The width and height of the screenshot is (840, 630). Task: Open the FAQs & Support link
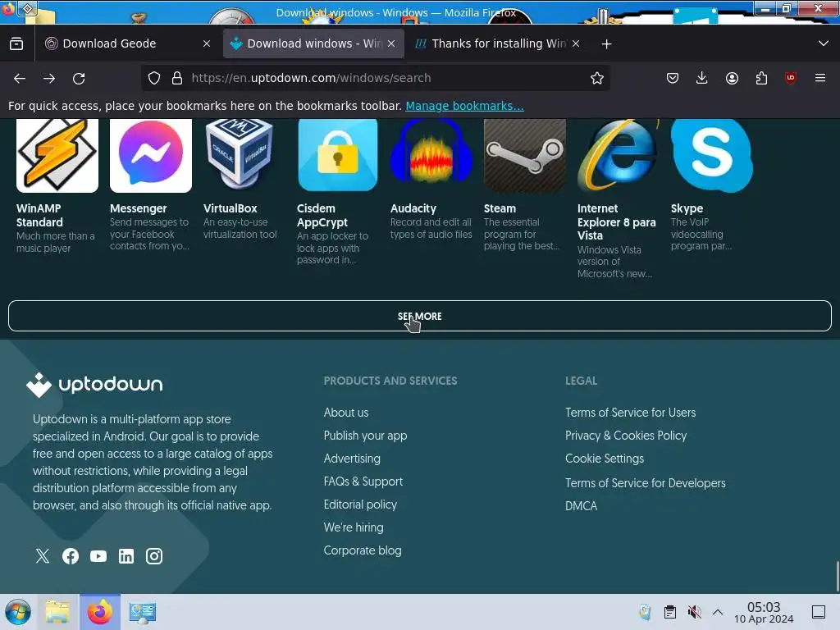coord(363,482)
